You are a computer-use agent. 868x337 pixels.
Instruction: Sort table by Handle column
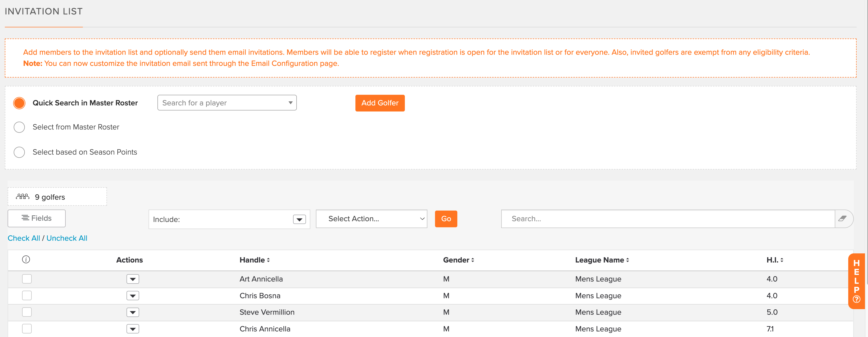[x=255, y=260]
